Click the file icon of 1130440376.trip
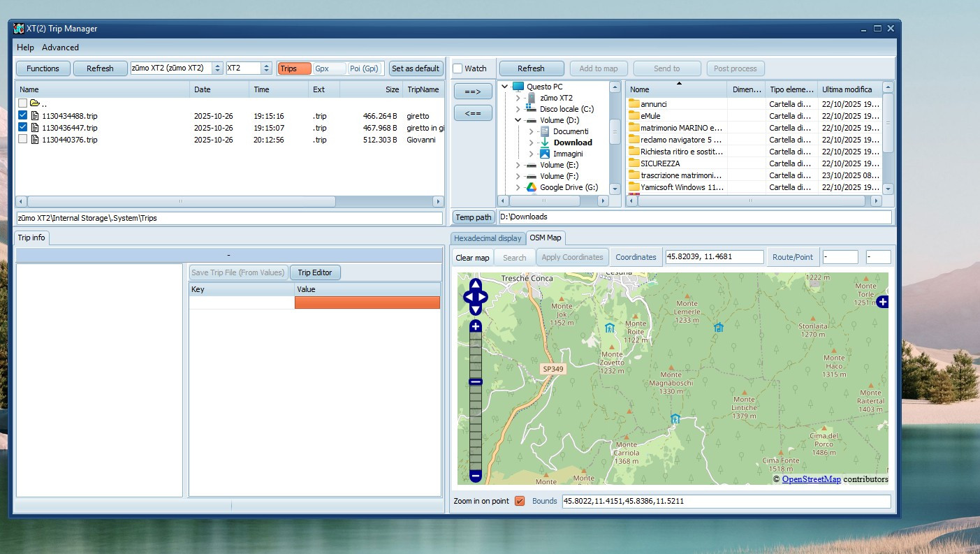This screenshot has height=554, width=980. (x=34, y=139)
